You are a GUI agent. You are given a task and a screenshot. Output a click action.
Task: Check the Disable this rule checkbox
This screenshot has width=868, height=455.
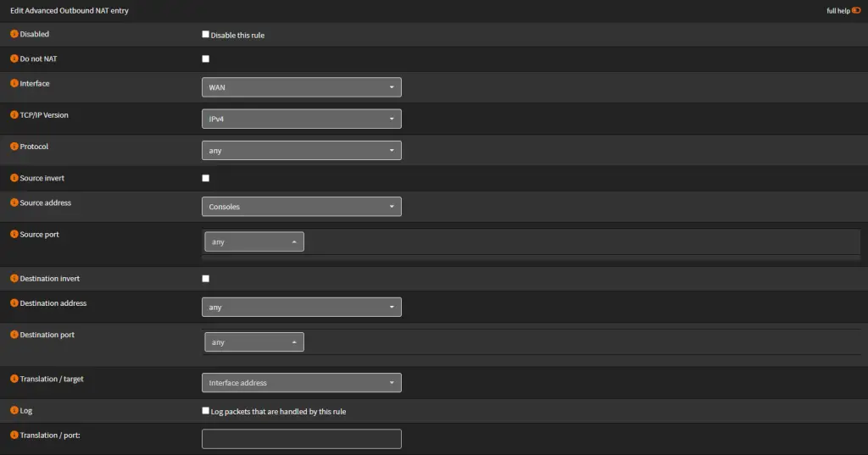click(205, 35)
